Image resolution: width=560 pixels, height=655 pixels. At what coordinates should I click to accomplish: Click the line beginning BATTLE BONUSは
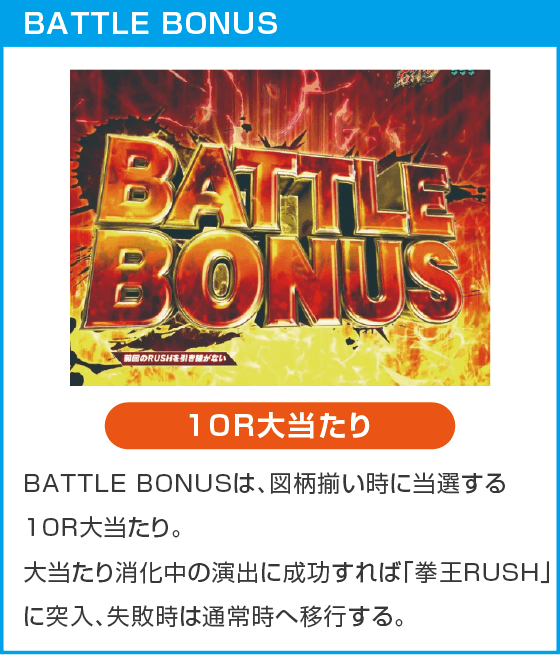coord(265,484)
